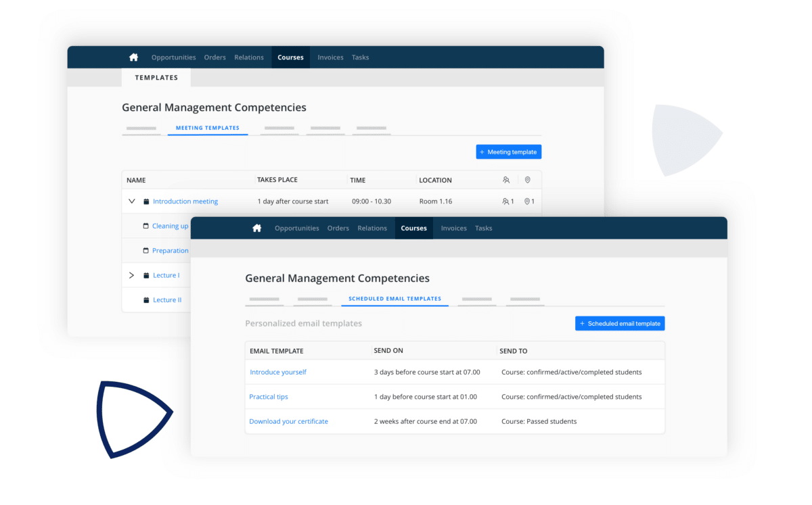Click the EMAIL TEMPLATE column header
The height and width of the screenshot is (505, 812).
(x=277, y=352)
